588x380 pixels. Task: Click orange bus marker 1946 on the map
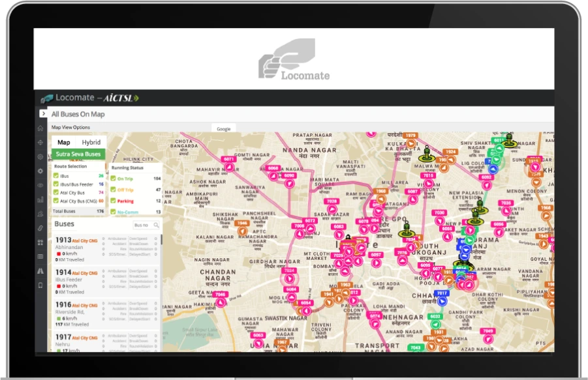[x=242, y=227]
